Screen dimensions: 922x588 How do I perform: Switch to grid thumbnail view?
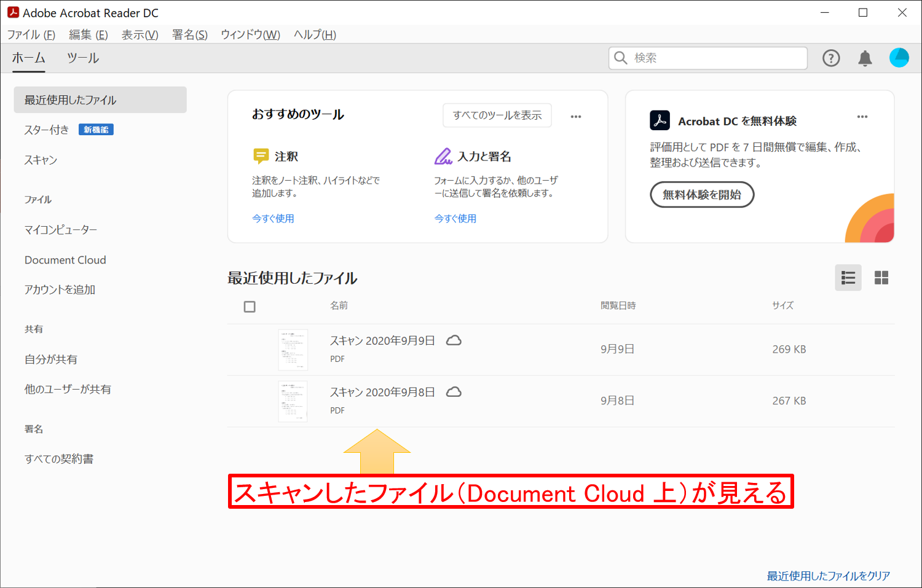coord(881,278)
